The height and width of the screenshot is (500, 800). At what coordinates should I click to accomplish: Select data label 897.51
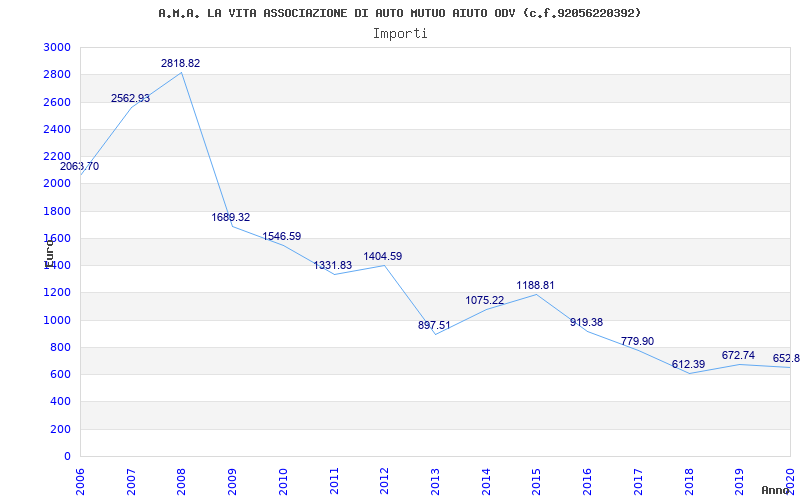click(434, 326)
